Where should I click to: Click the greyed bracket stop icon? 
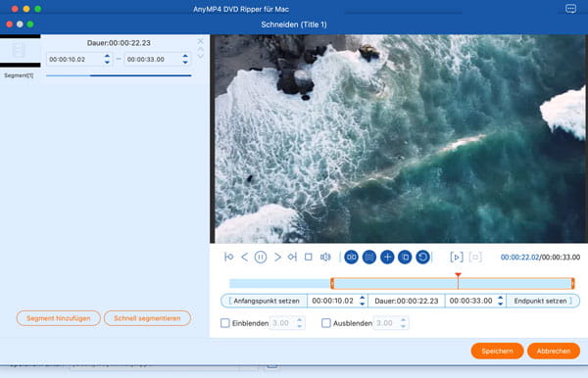click(475, 257)
